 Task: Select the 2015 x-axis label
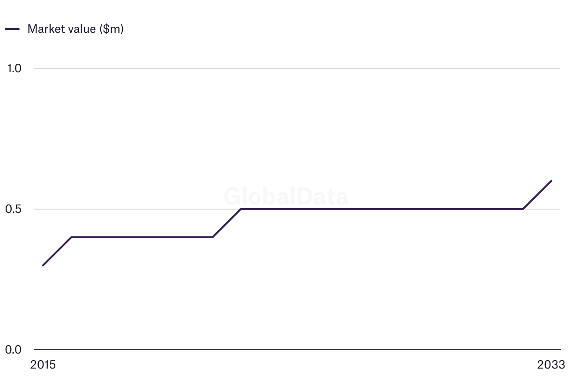click(43, 365)
